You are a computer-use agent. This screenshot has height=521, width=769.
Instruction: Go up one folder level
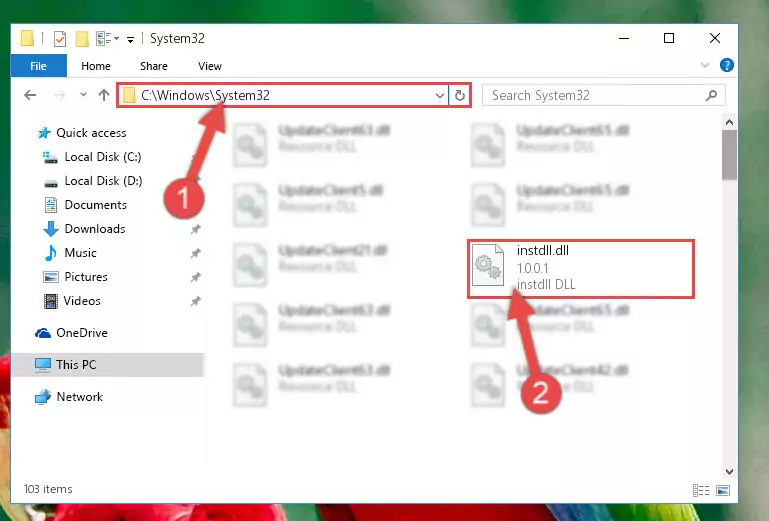click(x=103, y=95)
